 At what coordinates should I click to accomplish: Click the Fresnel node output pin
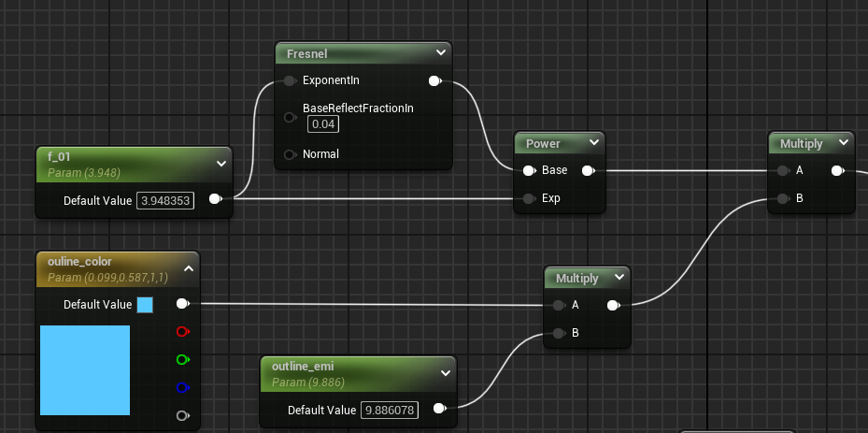pyautogui.click(x=434, y=81)
